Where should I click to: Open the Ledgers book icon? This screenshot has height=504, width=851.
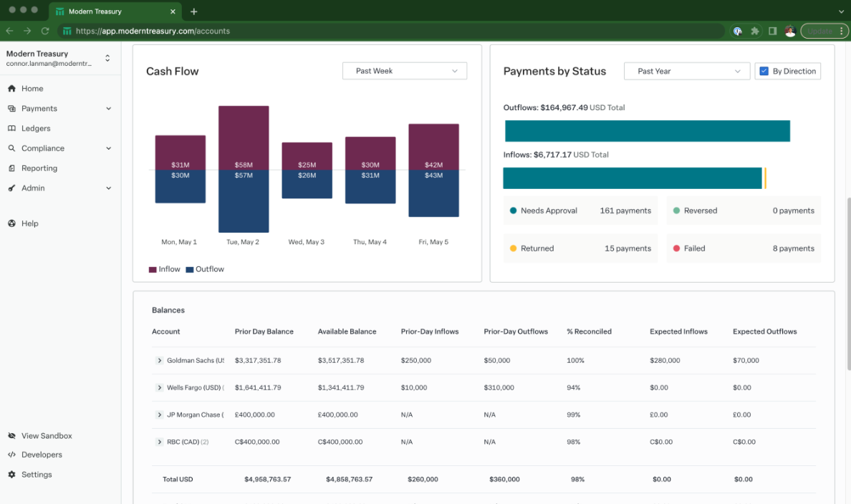[11, 128]
